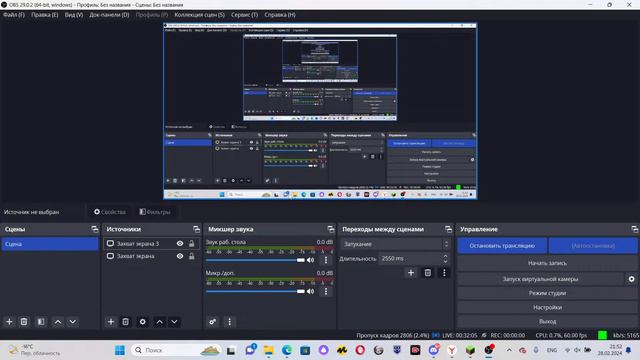Open Правка menu
The height and width of the screenshot is (360, 640).
tap(44, 15)
